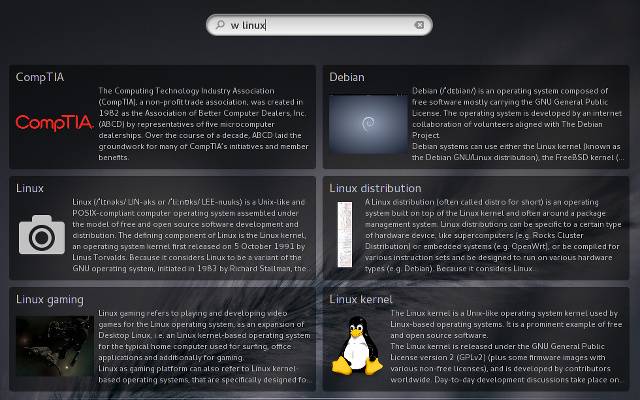Open the Debian result title

[347, 77]
